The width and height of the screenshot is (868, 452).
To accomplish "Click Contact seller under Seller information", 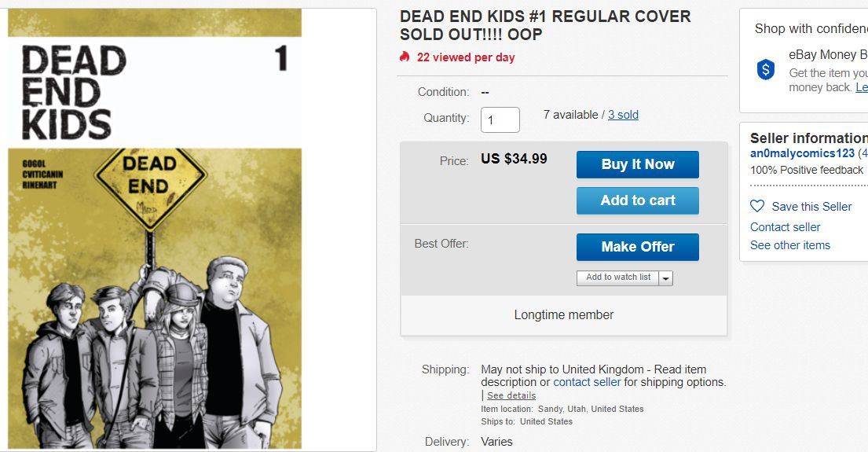I will pyautogui.click(x=785, y=227).
